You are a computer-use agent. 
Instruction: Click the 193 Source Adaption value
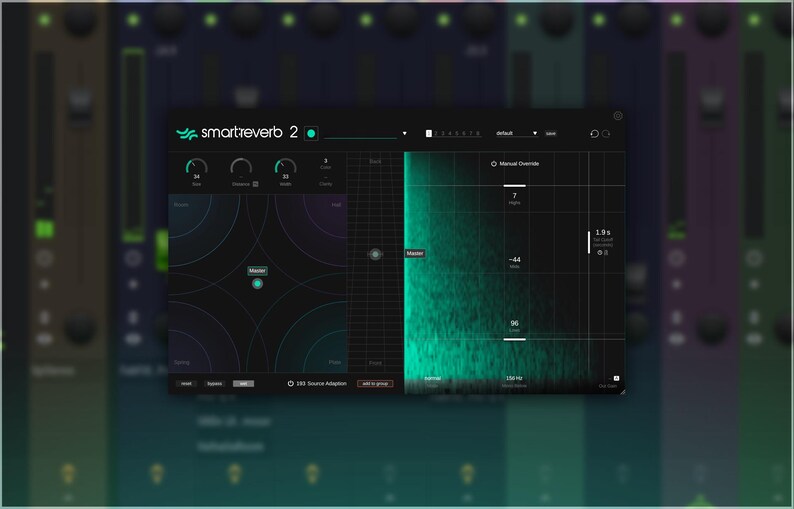click(301, 383)
